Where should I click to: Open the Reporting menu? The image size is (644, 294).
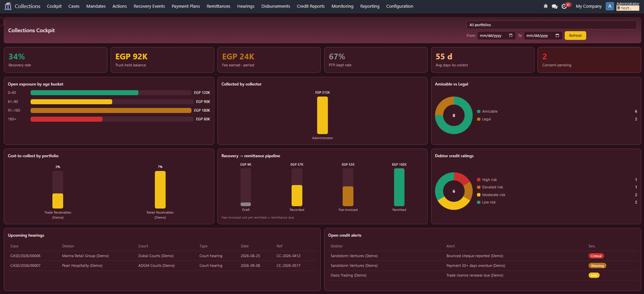tap(370, 6)
